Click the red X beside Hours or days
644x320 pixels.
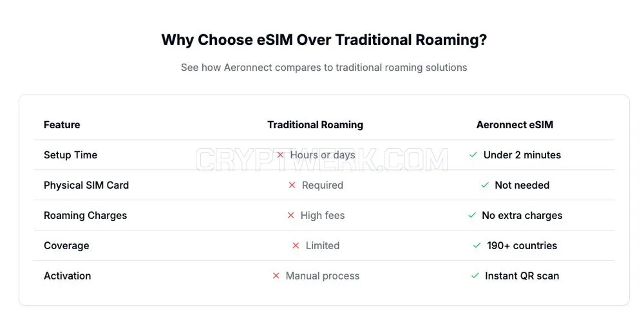coord(281,155)
